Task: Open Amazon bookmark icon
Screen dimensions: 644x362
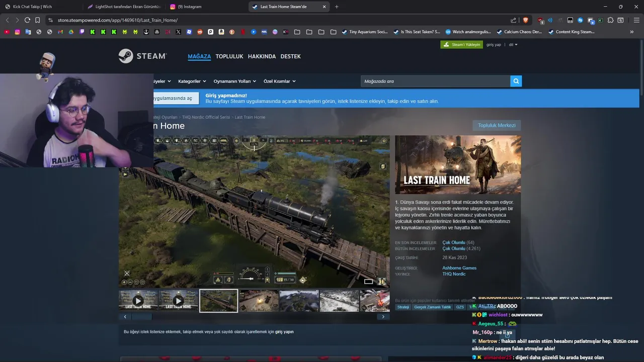Action: [x=221, y=32]
